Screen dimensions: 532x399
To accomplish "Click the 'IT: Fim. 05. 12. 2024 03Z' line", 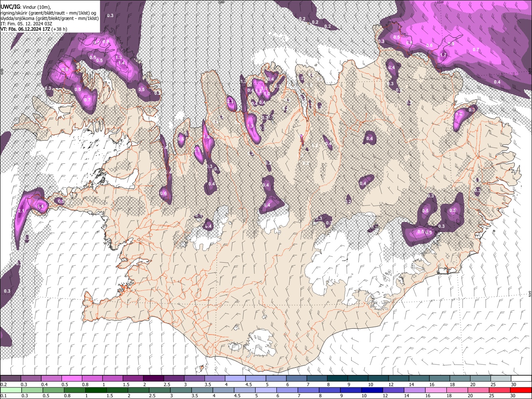I will pyautogui.click(x=27, y=24).
